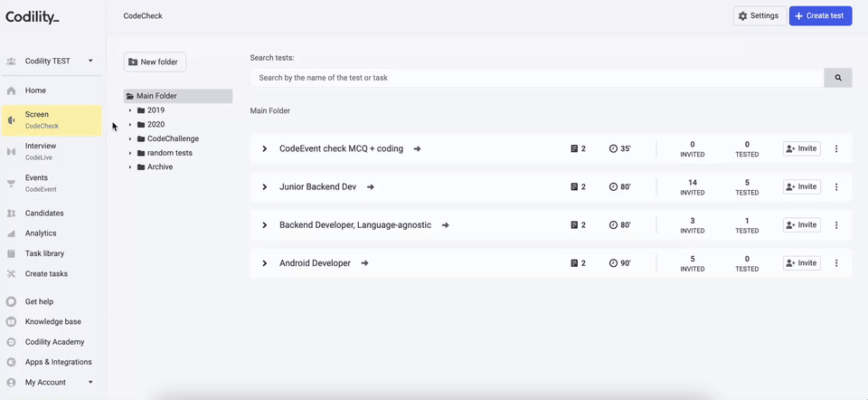Click the Events trophy icon
The height and width of the screenshot is (400, 868).
(x=11, y=184)
